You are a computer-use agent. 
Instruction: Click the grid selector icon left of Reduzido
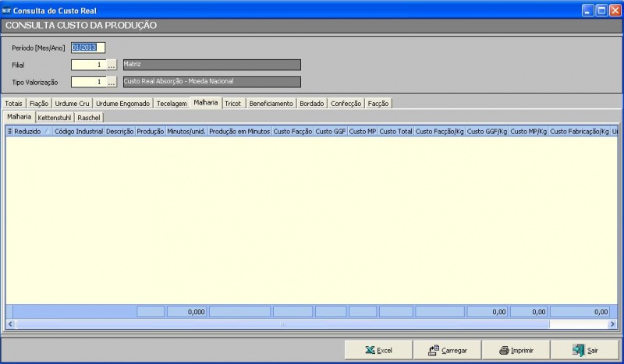tap(9, 132)
